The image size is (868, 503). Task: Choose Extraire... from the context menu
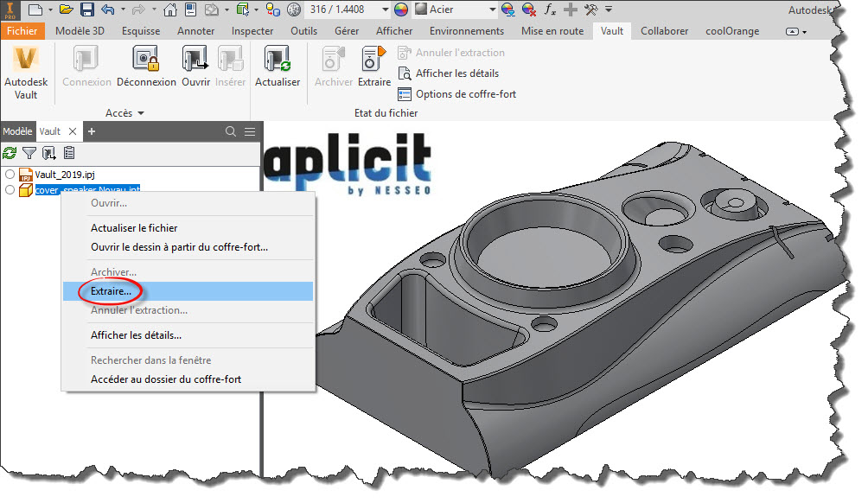click(x=111, y=291)
